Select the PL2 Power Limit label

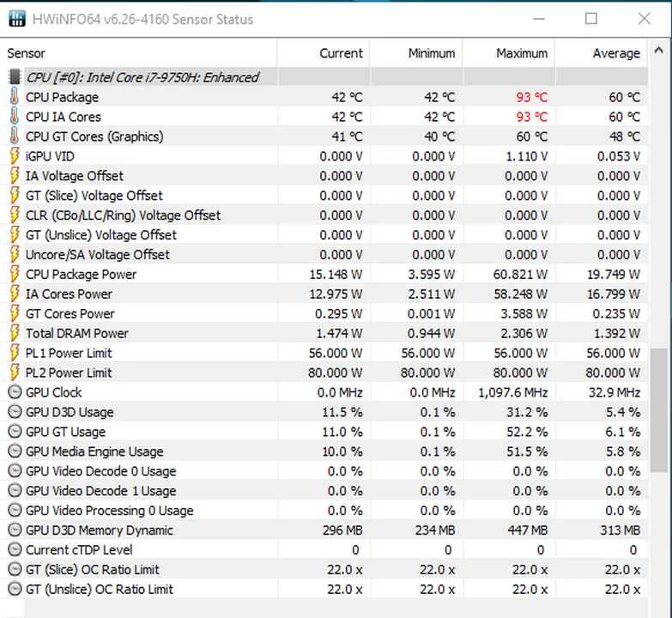69,373
